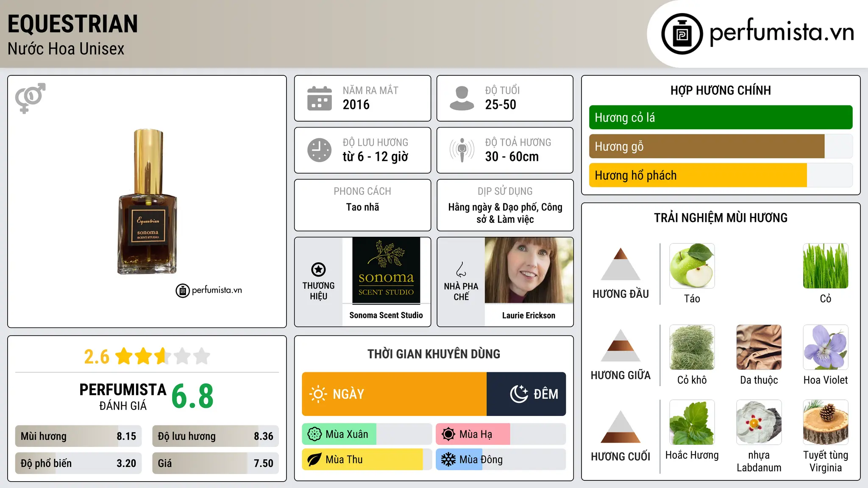Open the Da thuộc leather note image

tap(759, 347)
